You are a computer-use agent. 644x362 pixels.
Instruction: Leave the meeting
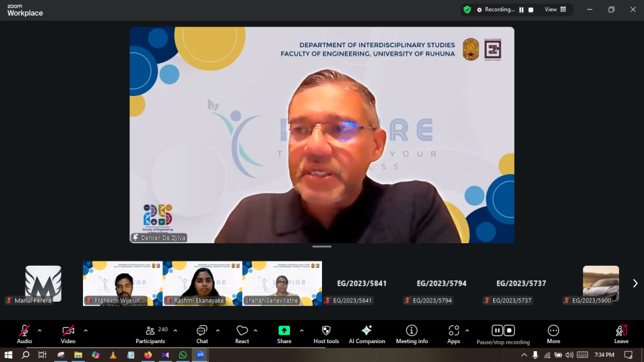tap(621, 333)
